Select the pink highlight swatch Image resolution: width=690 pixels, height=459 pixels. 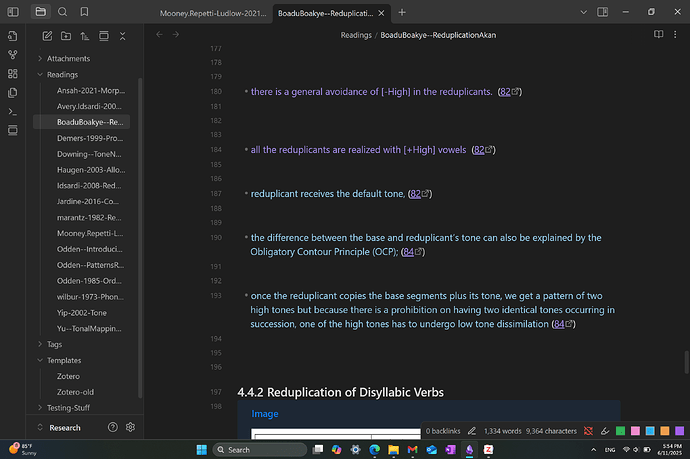coord(635,431)
